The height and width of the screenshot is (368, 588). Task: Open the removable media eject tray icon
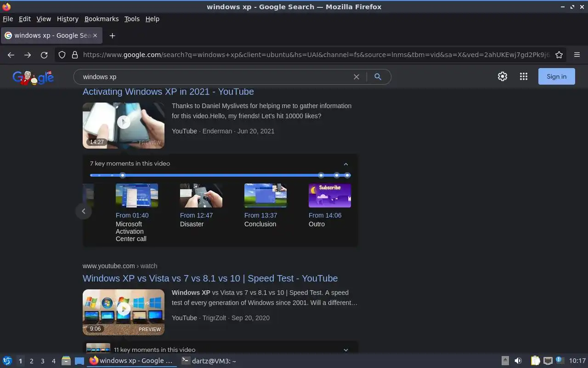coord(505,361)
